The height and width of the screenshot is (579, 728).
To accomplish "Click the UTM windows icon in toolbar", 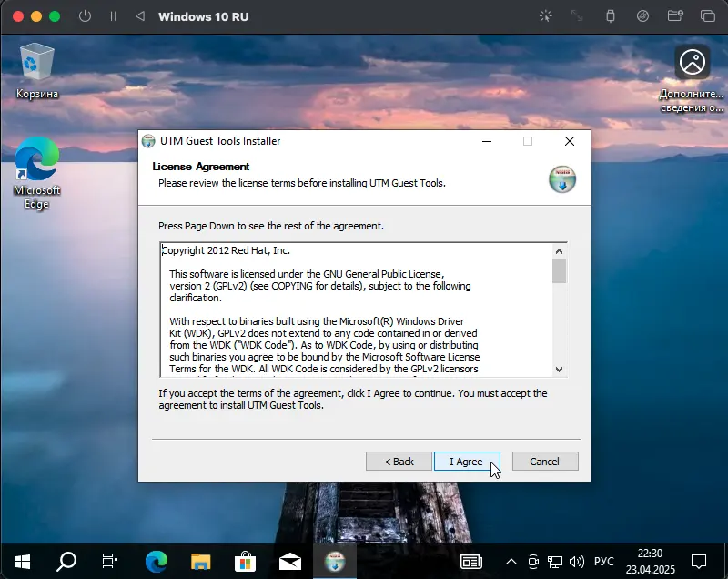I will click(x=708, y=16).
